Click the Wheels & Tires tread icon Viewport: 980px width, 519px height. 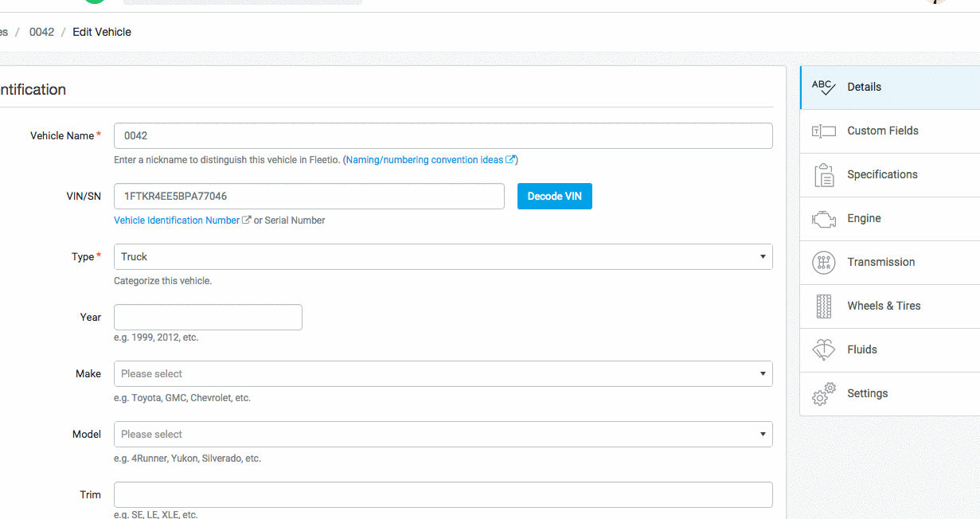click(x=823, y=306)
